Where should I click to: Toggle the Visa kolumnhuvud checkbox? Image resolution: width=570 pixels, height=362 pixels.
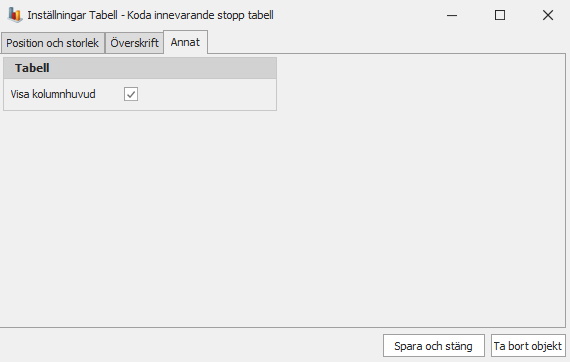coord(131,94)
